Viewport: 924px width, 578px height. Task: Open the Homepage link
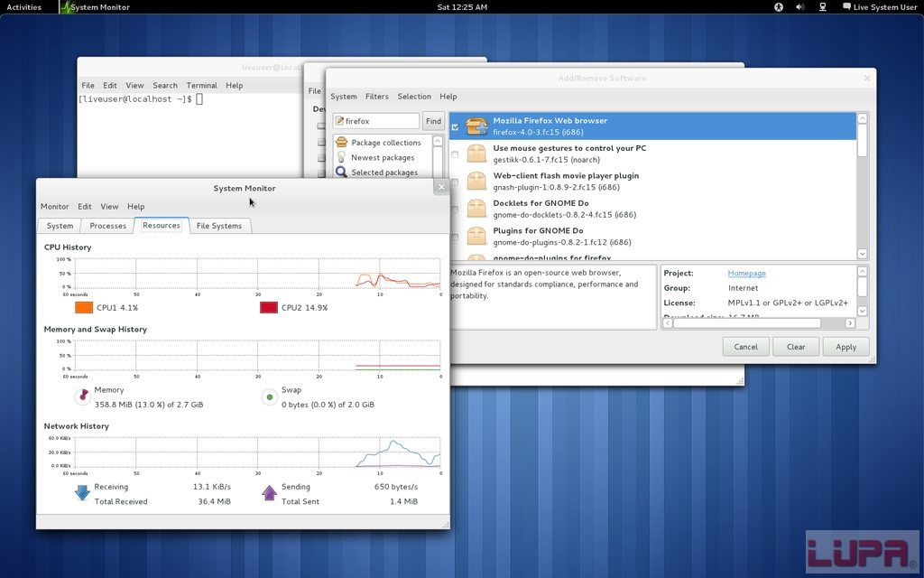[746, 273]
